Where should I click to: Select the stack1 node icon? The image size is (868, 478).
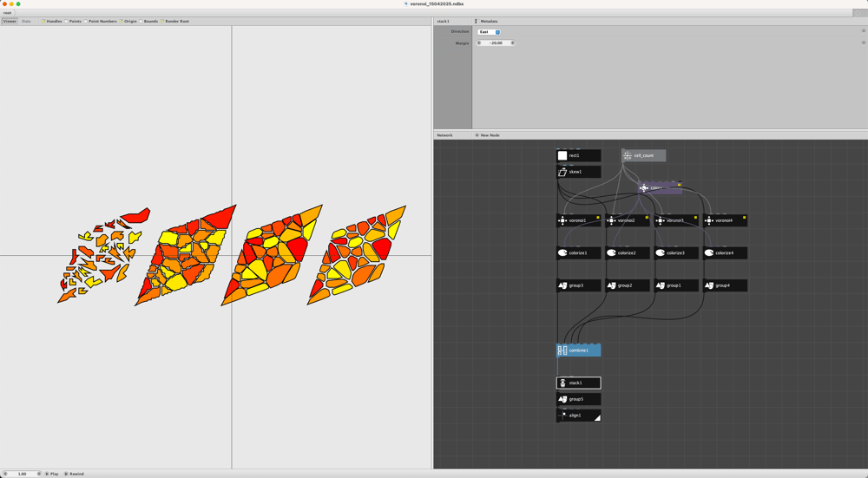click(x=562, y=383)
